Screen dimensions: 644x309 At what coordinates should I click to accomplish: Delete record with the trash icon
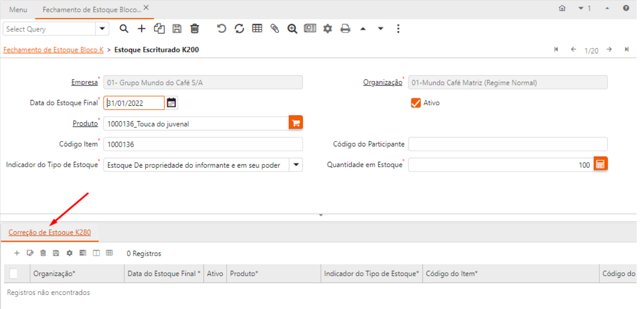195,28
